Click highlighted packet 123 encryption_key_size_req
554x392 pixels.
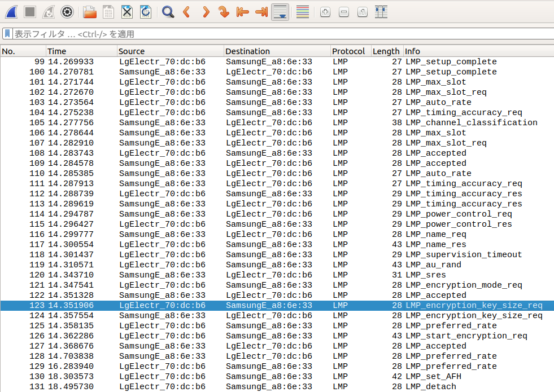click(x=277, y=306)
